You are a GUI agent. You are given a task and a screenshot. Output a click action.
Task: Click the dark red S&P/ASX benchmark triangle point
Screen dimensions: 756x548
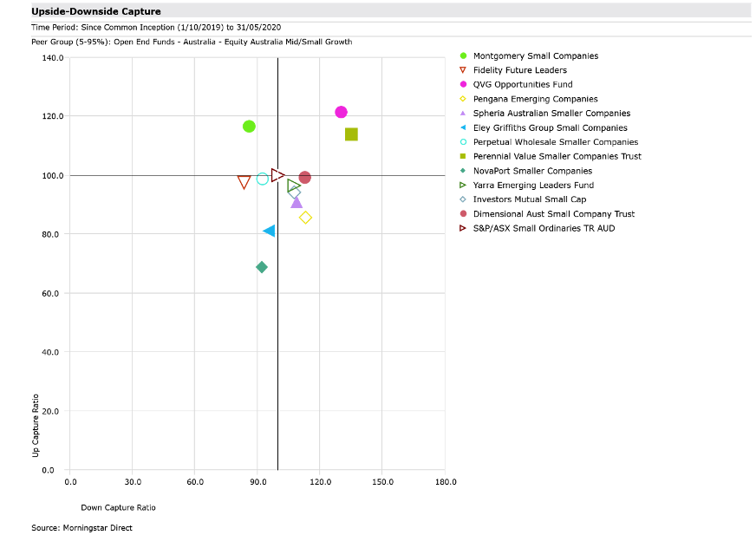277,175
